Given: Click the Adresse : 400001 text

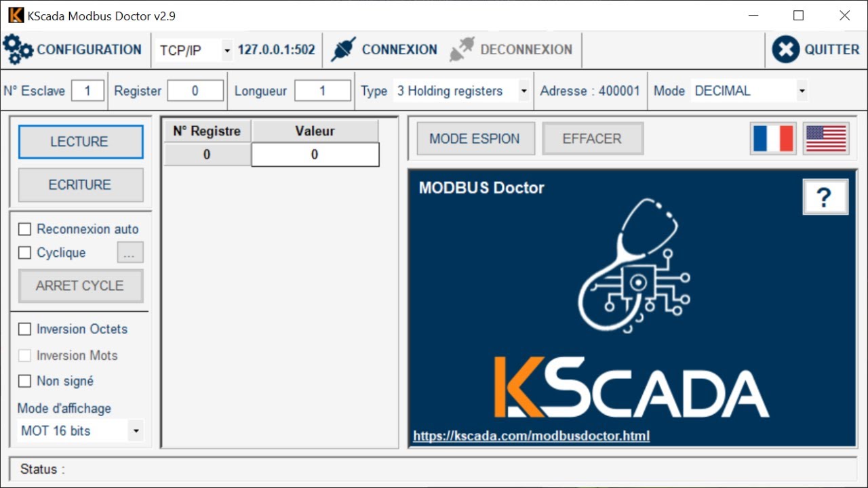Looking at the screenshot, I should point(590,91).
